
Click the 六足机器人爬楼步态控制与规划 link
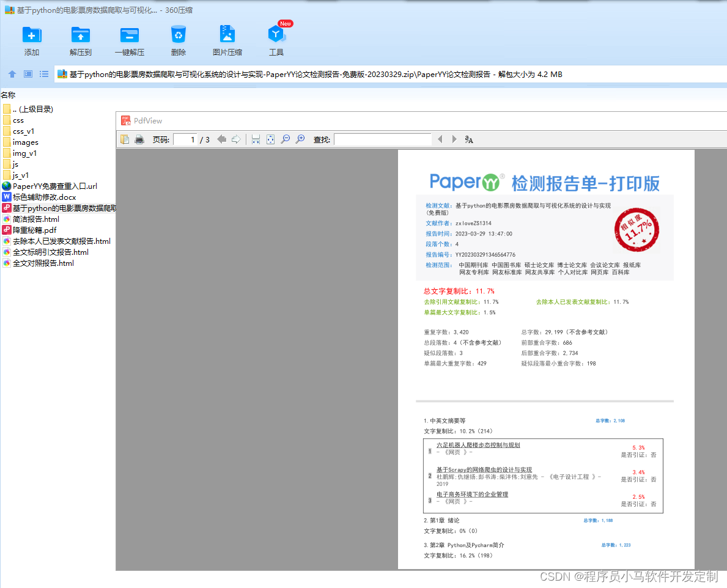pos(478,445)
